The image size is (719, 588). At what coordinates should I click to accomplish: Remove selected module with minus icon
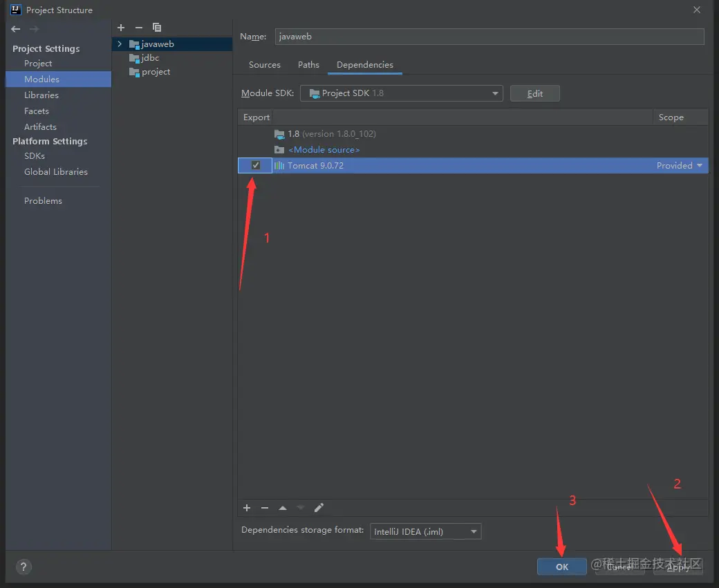pyautogui.click(x=139, y=28)
